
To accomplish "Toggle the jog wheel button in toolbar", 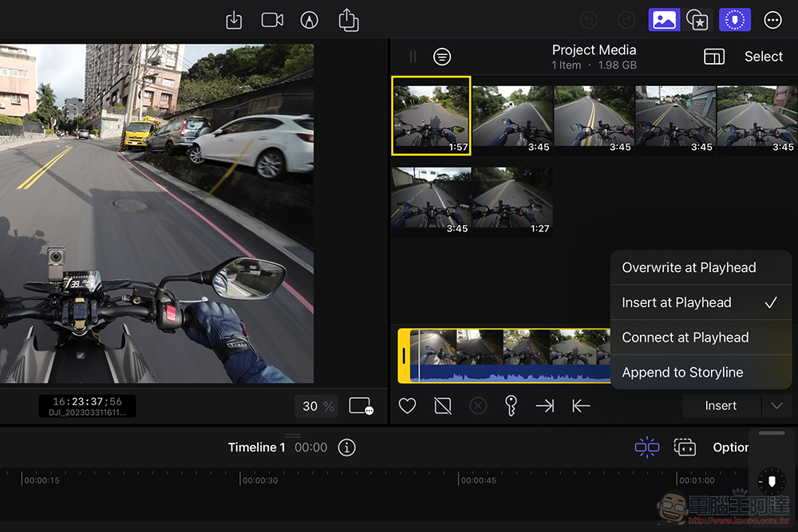I will coord(734,21).
